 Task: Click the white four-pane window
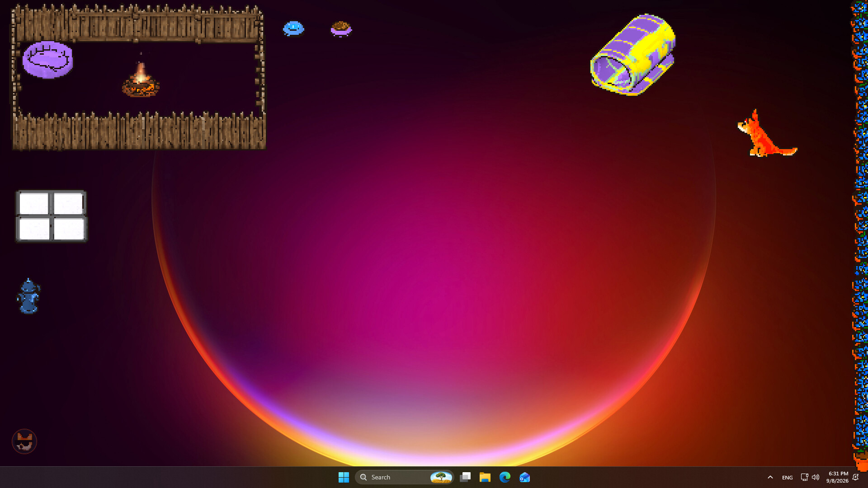[51, 216]
